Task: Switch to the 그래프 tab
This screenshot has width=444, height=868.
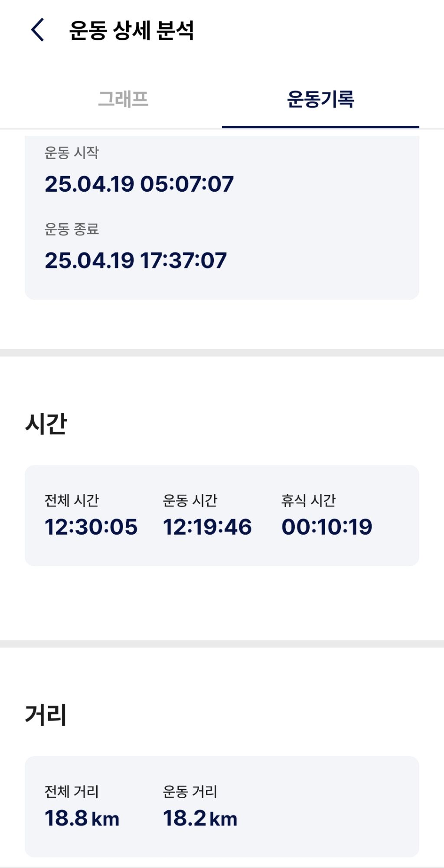Action: (123, 99)
